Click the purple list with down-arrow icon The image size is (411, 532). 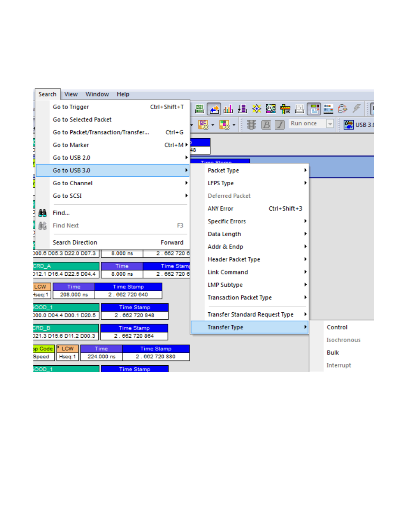pyautogui.click(x=243, y=109)
